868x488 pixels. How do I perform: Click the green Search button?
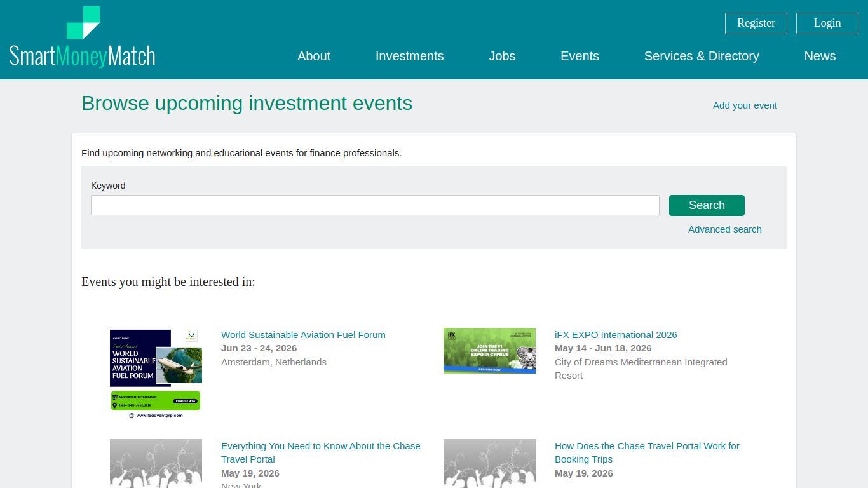point(707,205)
